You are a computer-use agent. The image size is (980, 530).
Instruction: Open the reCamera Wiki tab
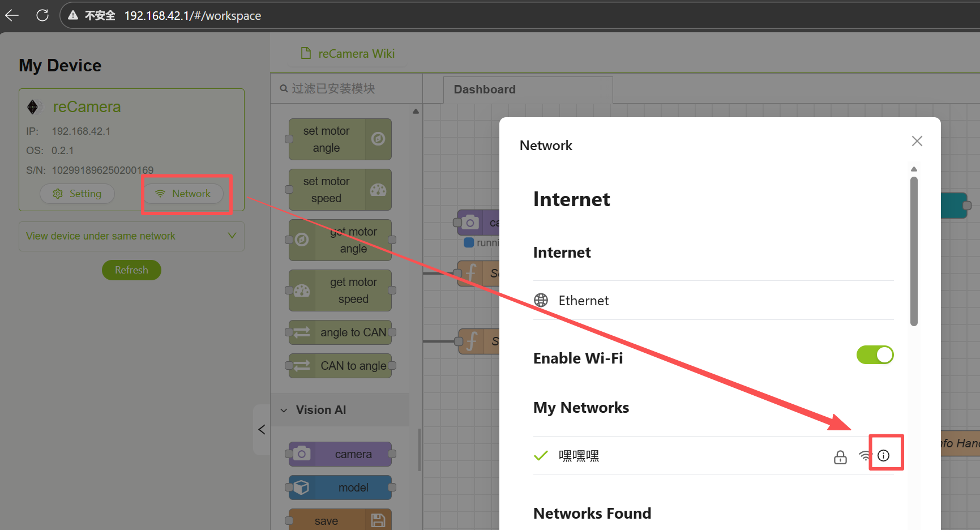pos(348,54)
